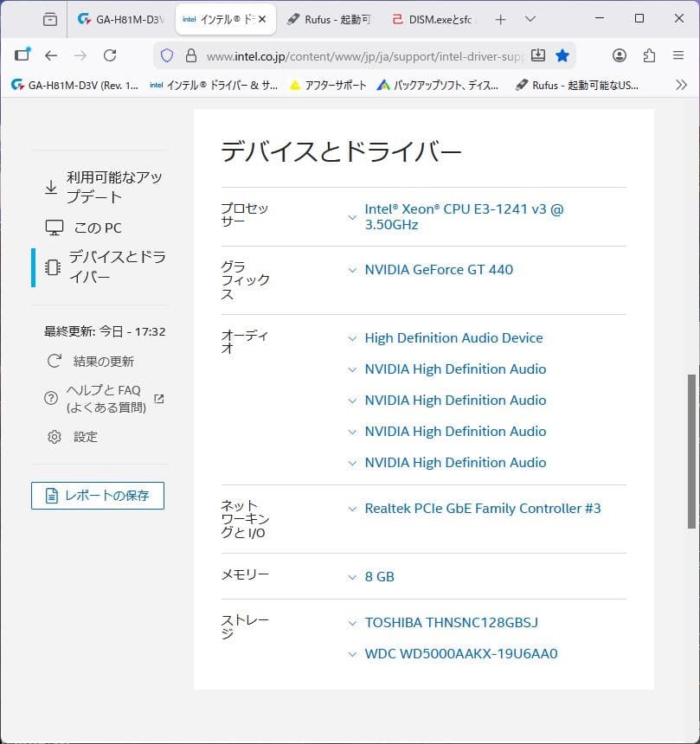List all tabs with dropdown chevron
Image resolution: width=700 pixels, height=744 pixels.
530,19
